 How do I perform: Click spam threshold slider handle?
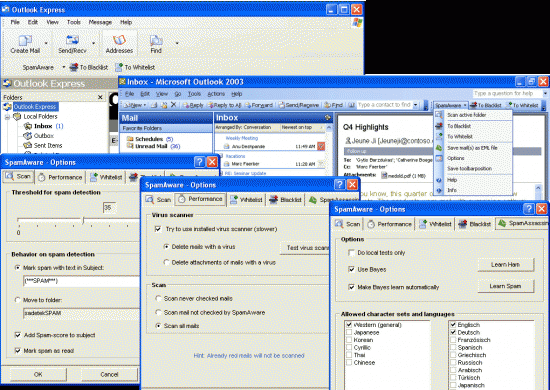pyautogui.click(x=83, y=220)
